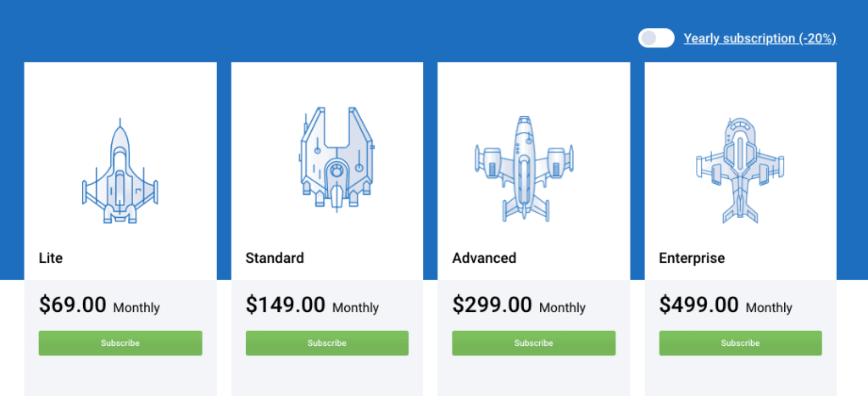Subscribe to the Standard plan
The height and width of the screenshot is (396, 868).
tap(327, 343)
